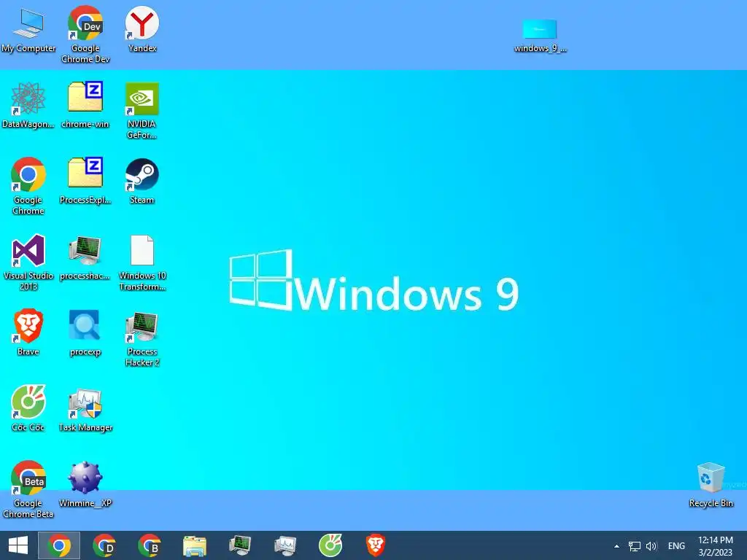
Task: Open the volume control tray icon
Action: [x=651, y=546]
